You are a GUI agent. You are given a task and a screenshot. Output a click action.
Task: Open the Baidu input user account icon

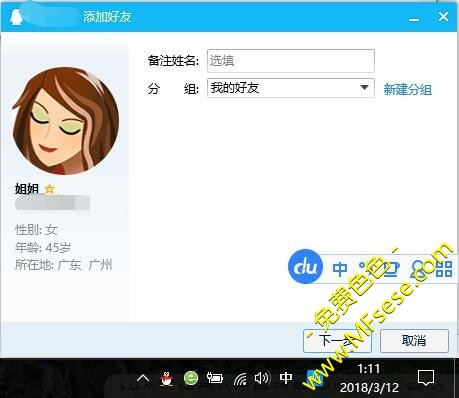coord(418,269)
